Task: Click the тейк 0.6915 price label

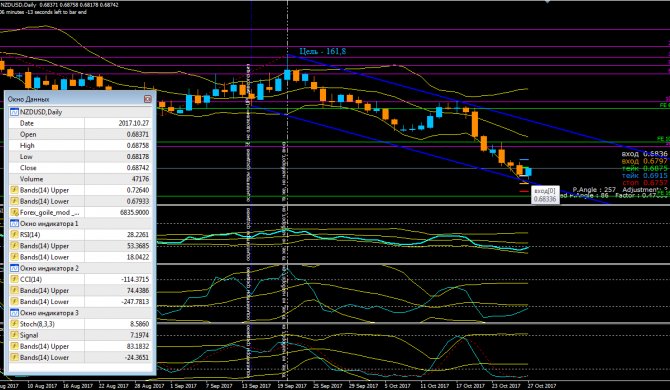Action: tap(644, 176)
